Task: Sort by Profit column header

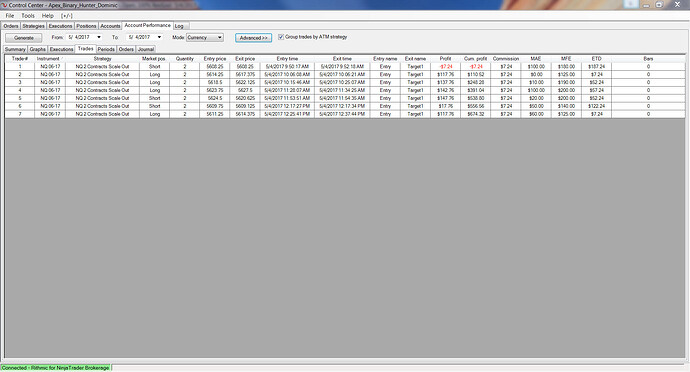Action: pyautogui.click(x=445, y=59)
